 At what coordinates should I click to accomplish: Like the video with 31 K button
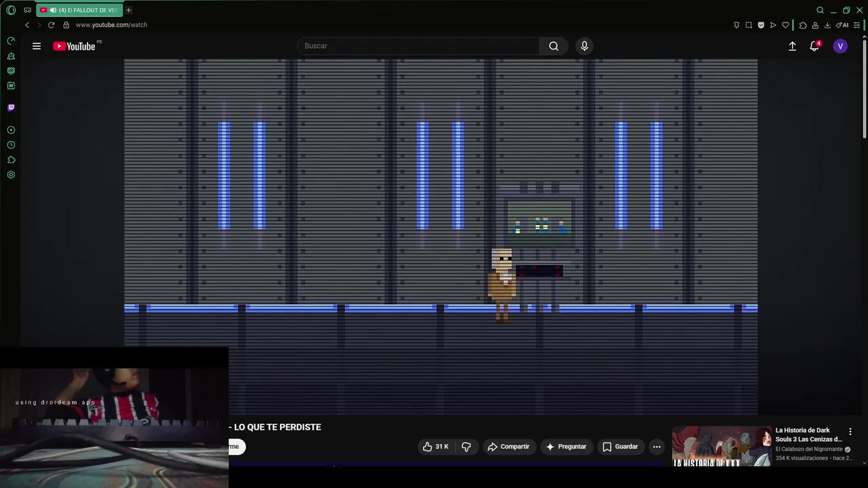pyautogui.click(x=435, y=447)
